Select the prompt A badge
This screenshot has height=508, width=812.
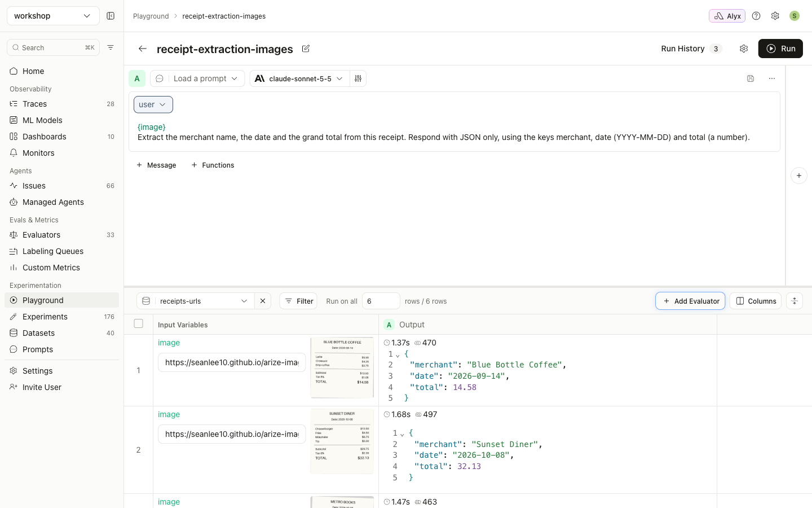tap(137, 78)
